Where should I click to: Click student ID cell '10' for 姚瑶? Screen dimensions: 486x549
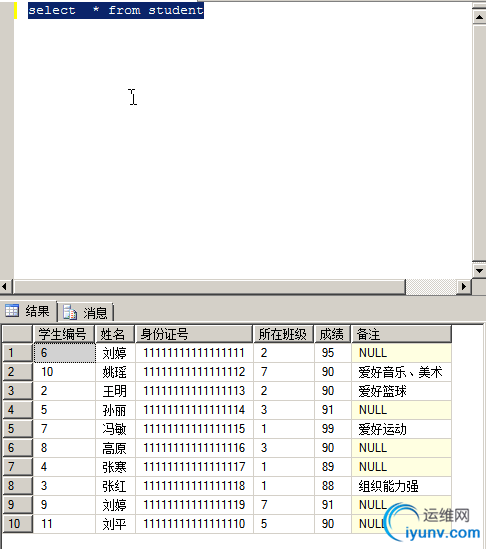[64, 371]
